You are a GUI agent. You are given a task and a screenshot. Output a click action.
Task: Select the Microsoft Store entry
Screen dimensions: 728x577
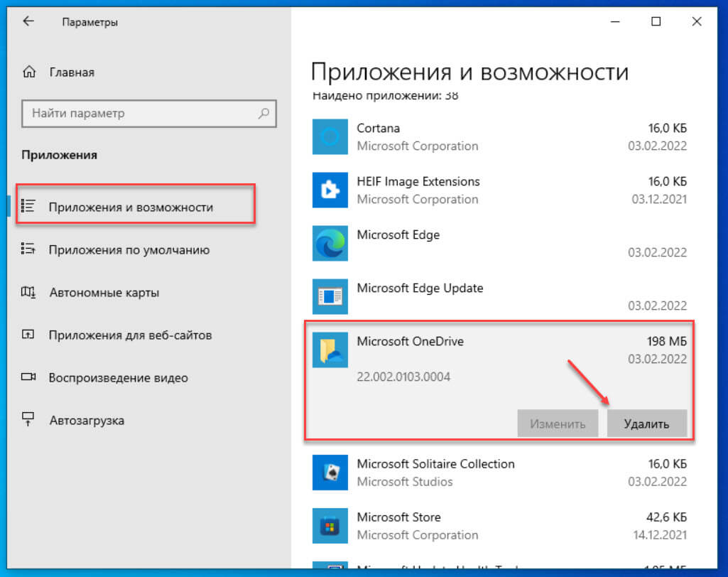click(399, 517)
